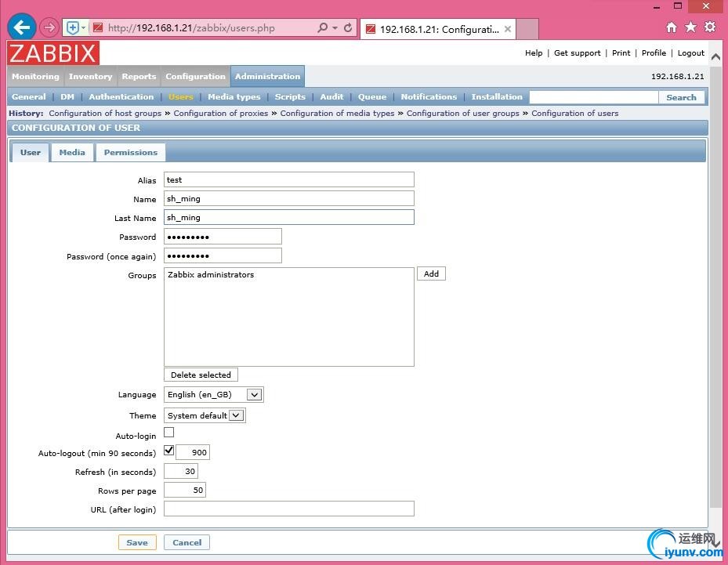Open the Inventory menu
This screenshot has width=728, height=565.
click(x=91, y=76)
